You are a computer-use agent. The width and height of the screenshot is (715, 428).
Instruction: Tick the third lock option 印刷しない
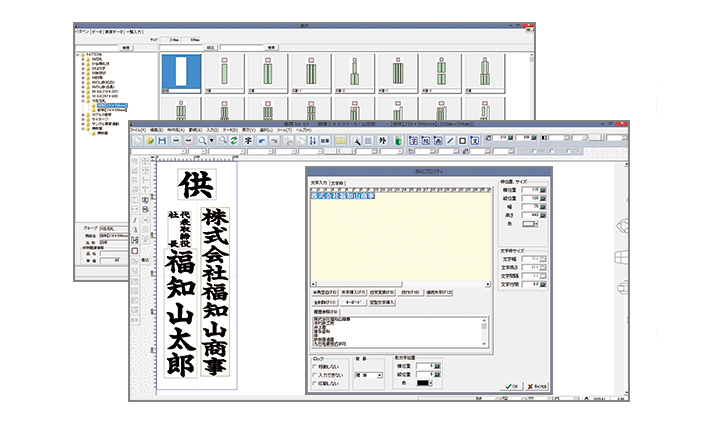tap(315, 383)
